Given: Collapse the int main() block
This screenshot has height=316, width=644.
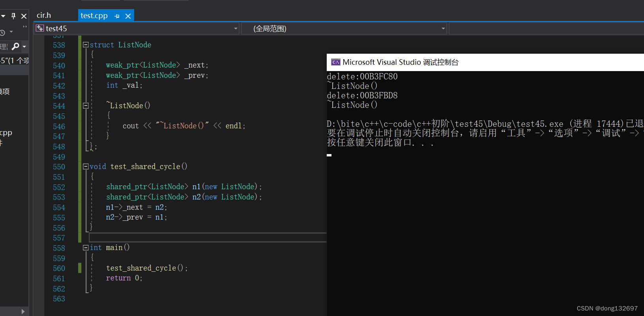Looking at the screenshot, I should coord(86,248).
